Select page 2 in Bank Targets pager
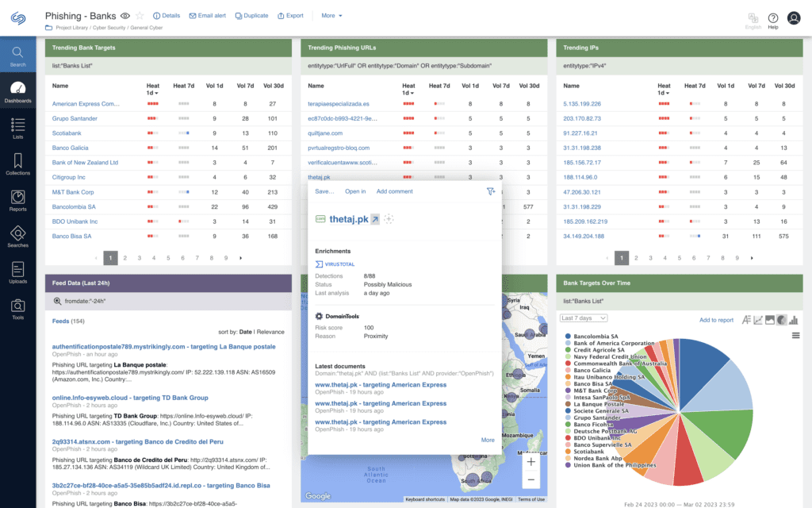Screen dimensions: 812x508 click(124, 258)
